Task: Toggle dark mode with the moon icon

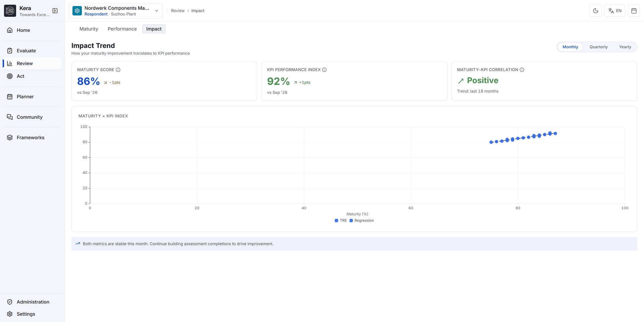Action: (x=596, y=11)
